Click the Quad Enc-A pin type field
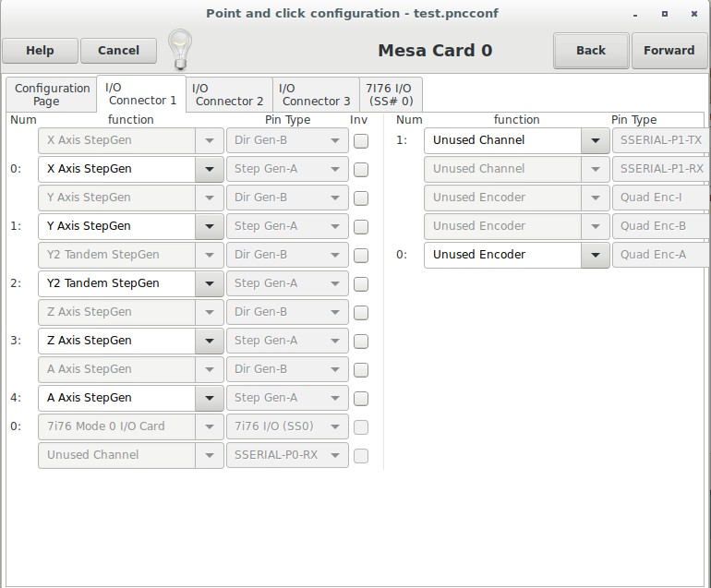This screenshot has width=711, height=588. 661,255
